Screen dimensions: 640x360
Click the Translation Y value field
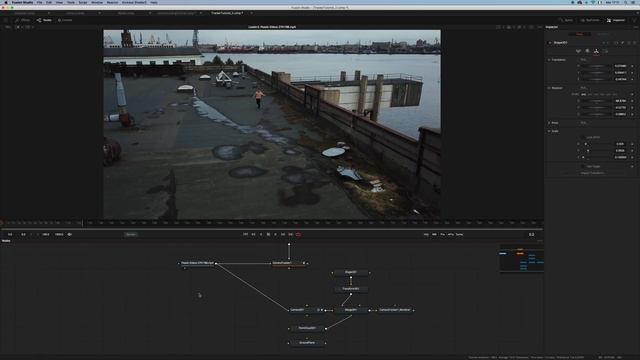point(620,73)
